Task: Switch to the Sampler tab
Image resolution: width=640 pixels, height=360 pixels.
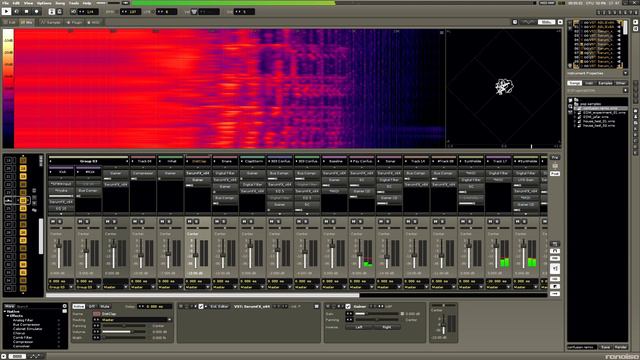Action: [51, 22]
